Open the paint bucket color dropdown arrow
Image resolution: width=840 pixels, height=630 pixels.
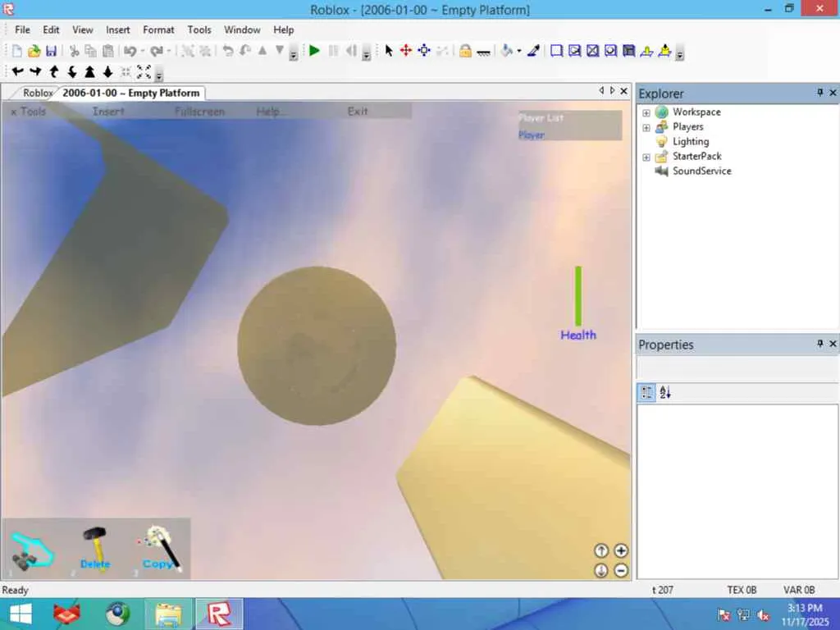click(519, 52)
